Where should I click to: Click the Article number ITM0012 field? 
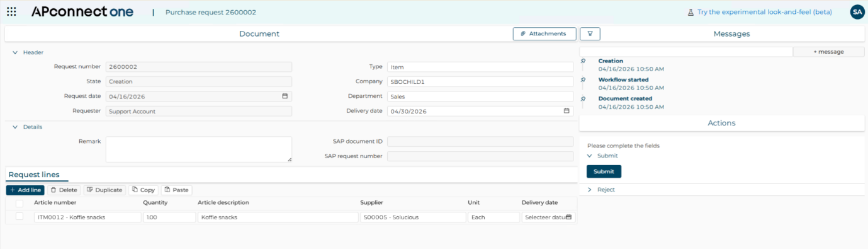87,217
